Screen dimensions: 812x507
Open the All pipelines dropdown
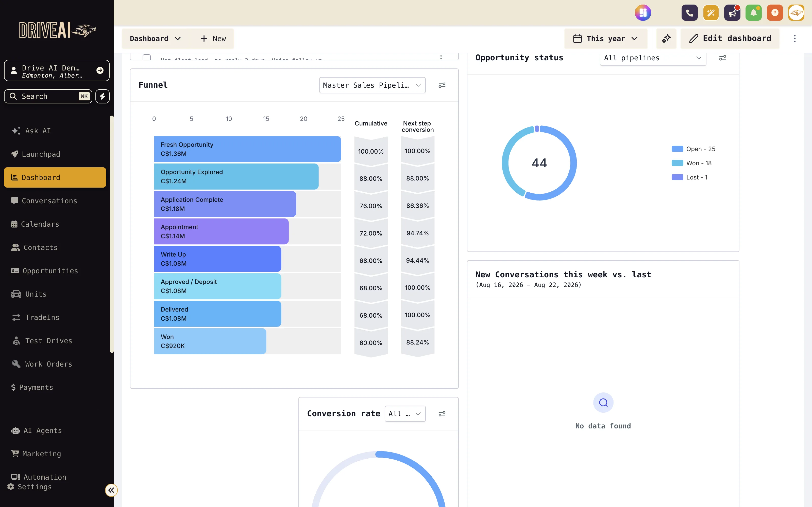point(653,58)
